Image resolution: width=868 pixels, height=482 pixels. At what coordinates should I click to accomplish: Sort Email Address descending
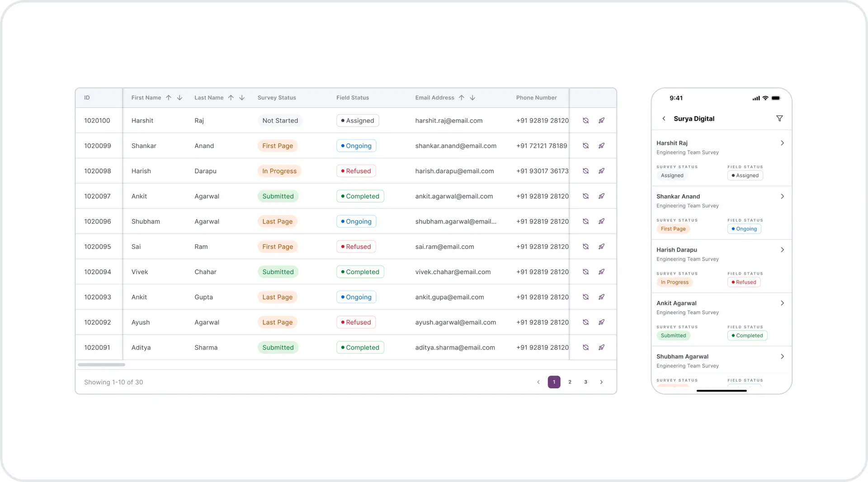click(472, 98)
